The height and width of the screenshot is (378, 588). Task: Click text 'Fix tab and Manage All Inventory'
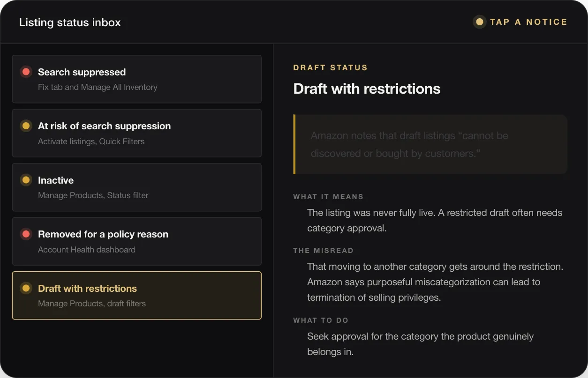coord(98,87)
